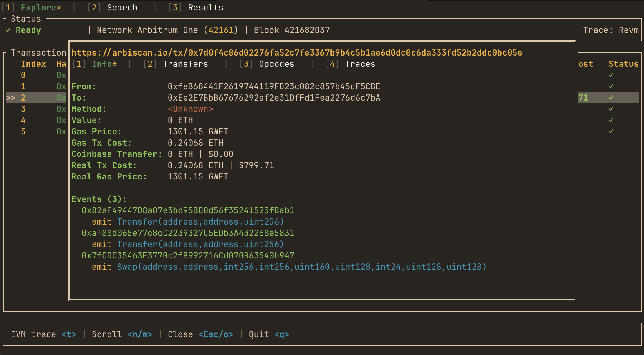Viewport: 644px width, 355px height.
Task: Switch to the Opcodes tab
Action: pos(276,64)
